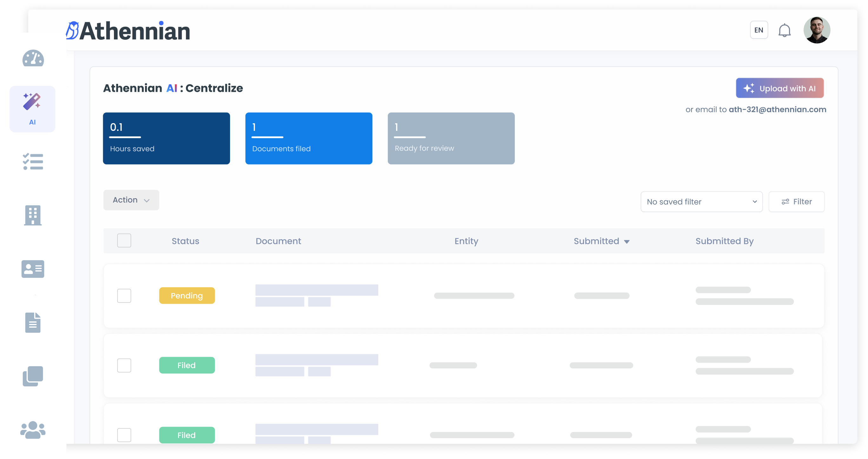The image size is (868, 459).
Task: Open the checklist tasks icon in sidebar
Action: (x=33, y=162)
